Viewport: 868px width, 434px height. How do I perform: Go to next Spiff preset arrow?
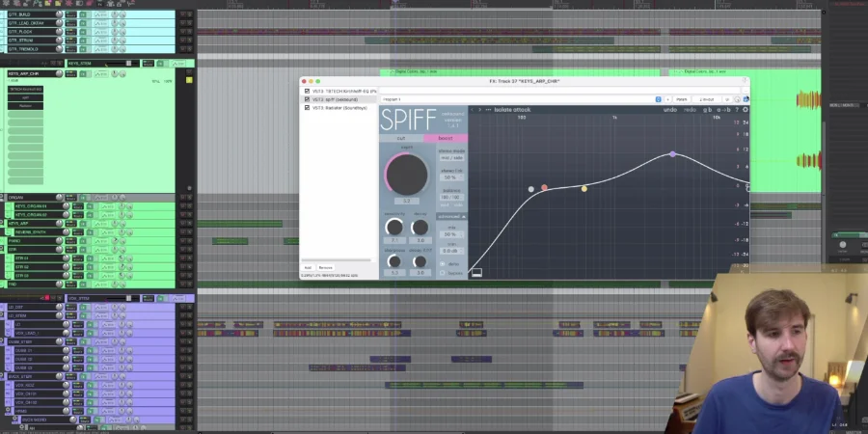click(x=479, y=110)
